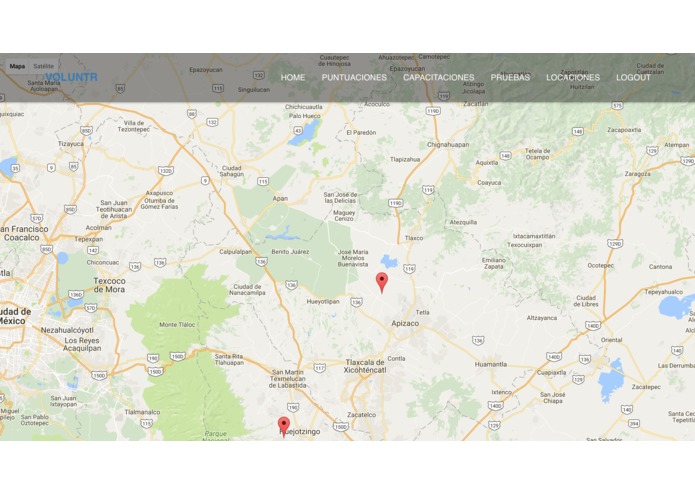Image resolution: width=695 pixels, height=494 pixels.
Task: Click the Apizaco city label
Action: coord(405,323)
